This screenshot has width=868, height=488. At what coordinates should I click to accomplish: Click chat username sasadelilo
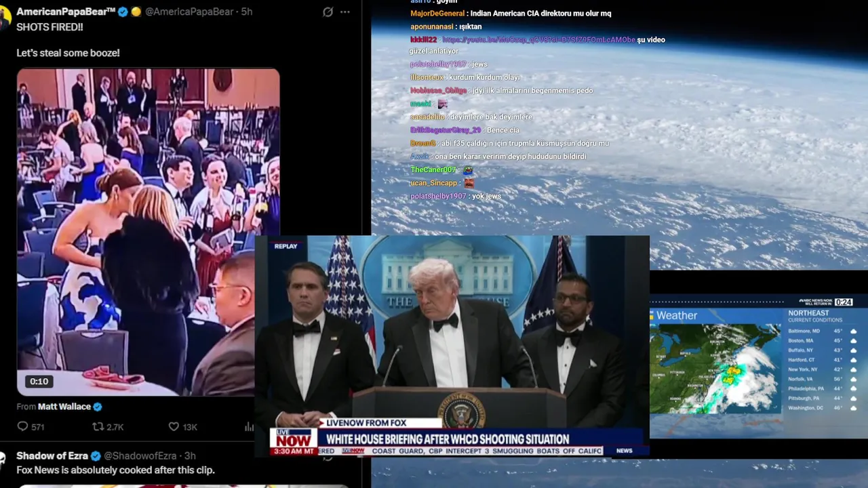coord(427,117)
